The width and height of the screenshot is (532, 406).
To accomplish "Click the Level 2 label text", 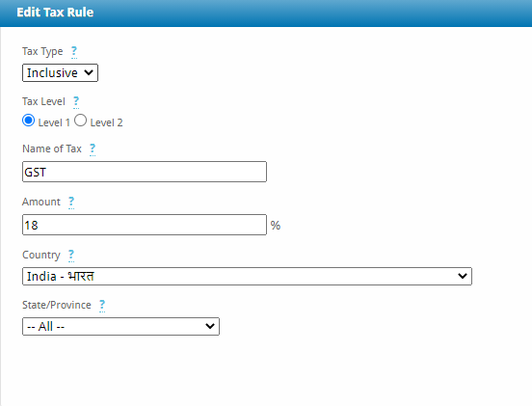I will coord(106,122).
